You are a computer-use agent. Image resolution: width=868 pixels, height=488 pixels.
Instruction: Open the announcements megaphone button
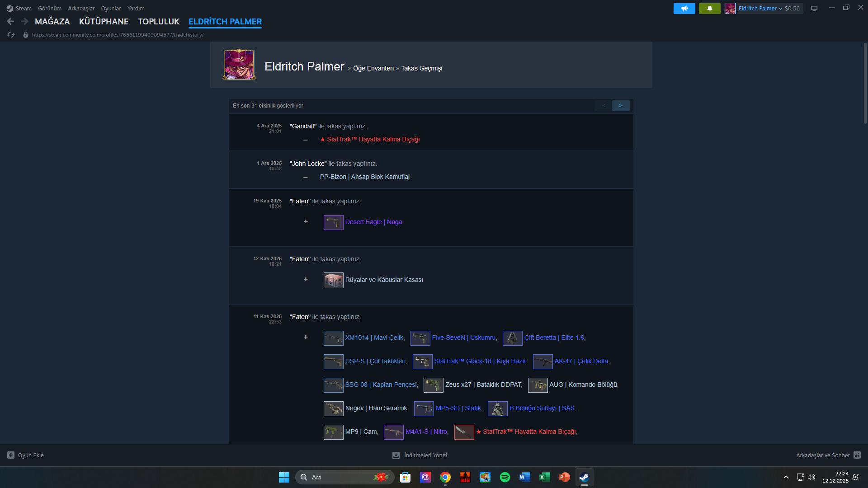684,9
